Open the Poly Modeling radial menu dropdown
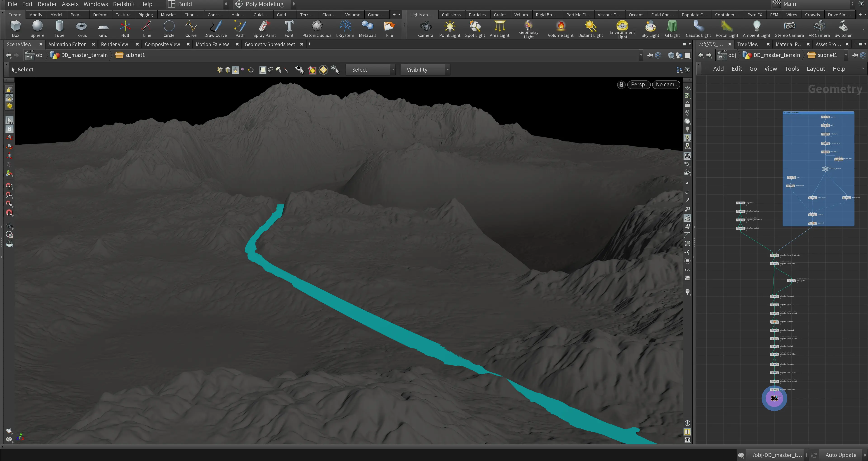 [265, 4]
